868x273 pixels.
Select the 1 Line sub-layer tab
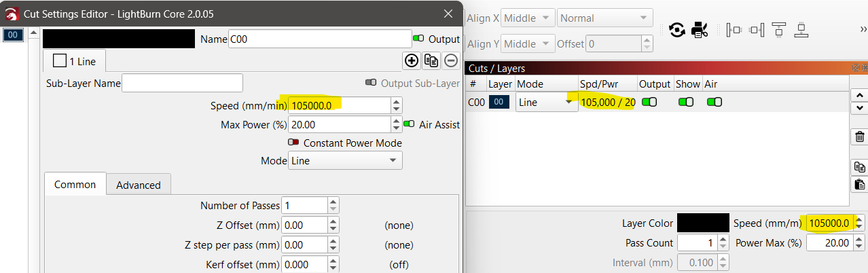[75, 61]
